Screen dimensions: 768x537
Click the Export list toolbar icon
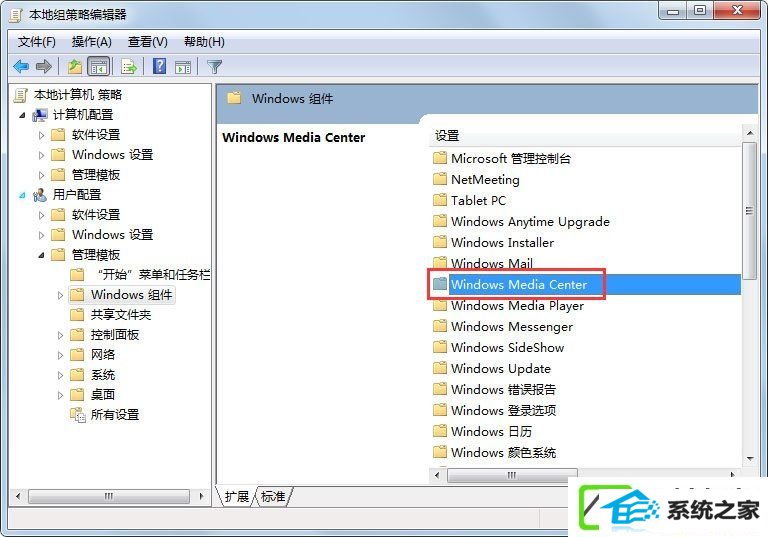pyautogui.click(x=129, y=66)
